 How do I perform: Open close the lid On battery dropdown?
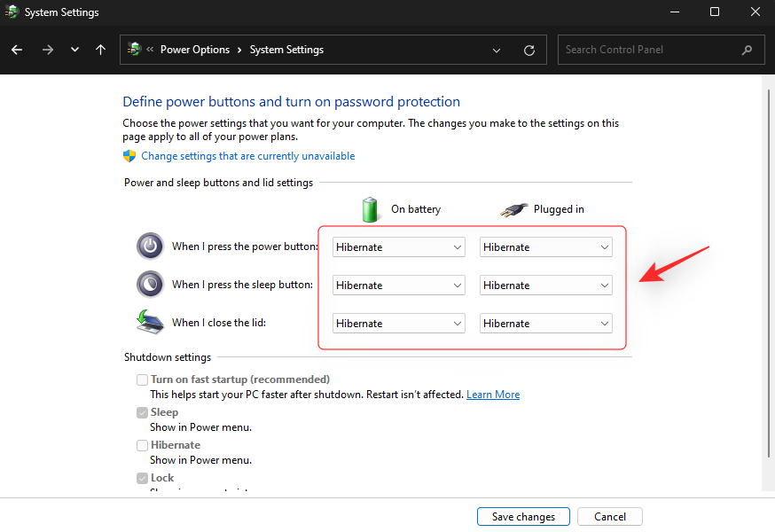(399, 324)
